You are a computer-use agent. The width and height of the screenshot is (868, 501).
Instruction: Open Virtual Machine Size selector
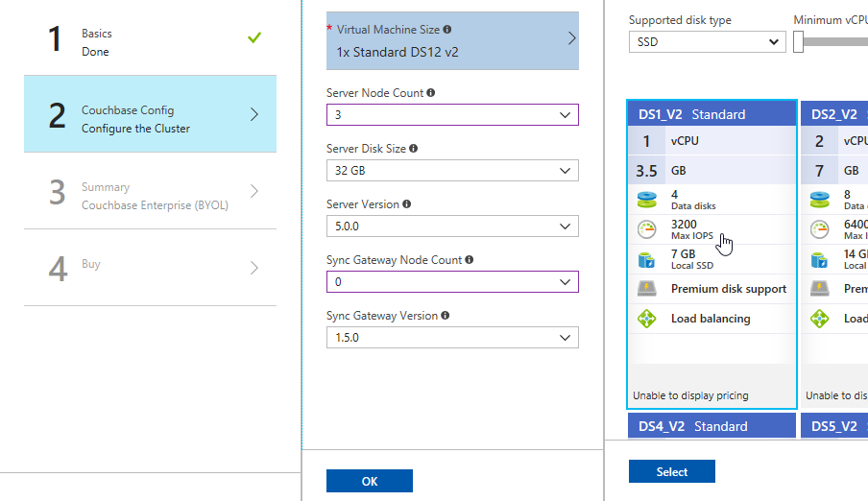(452, 41)
